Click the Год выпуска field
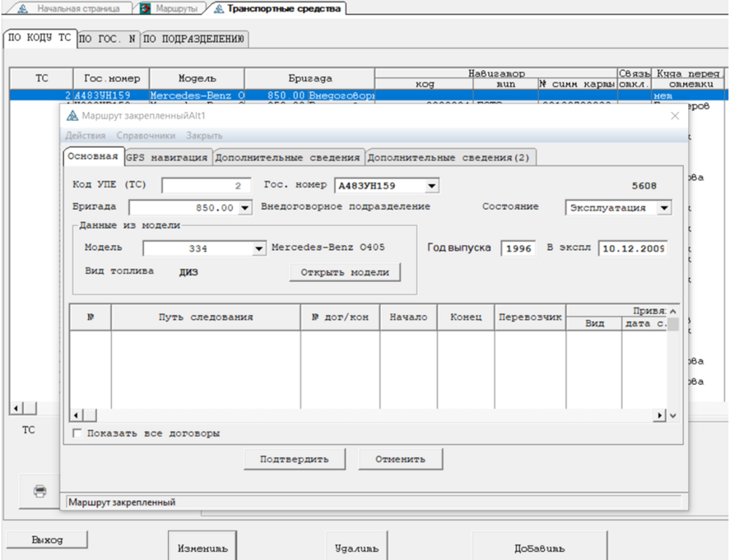 (518, 249)
